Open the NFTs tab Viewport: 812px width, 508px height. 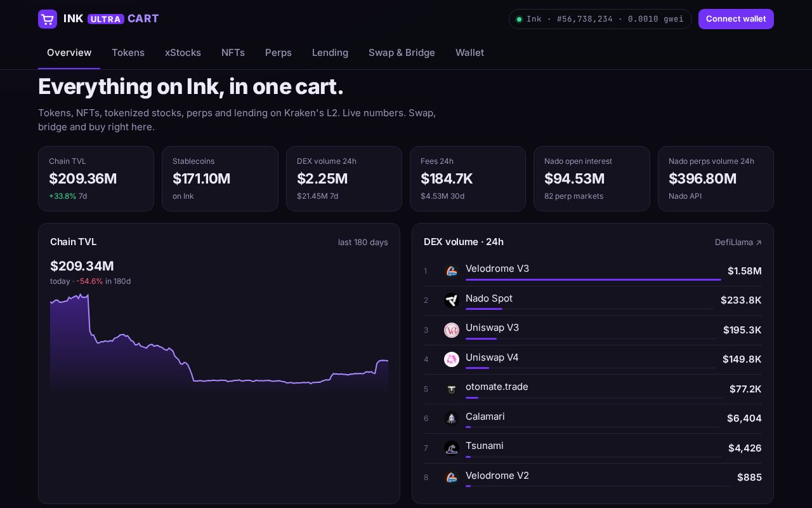coord(233,53)
